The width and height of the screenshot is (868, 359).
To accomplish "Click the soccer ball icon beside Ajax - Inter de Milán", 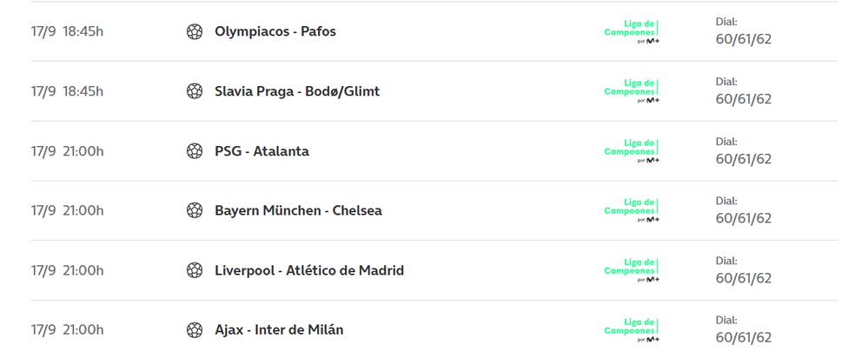I will tap(195, 330).
